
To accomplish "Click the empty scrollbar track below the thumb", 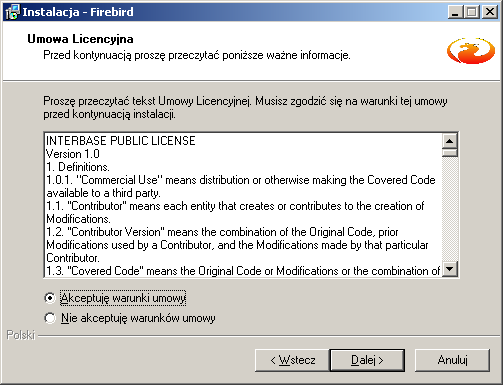I will 450,209.
